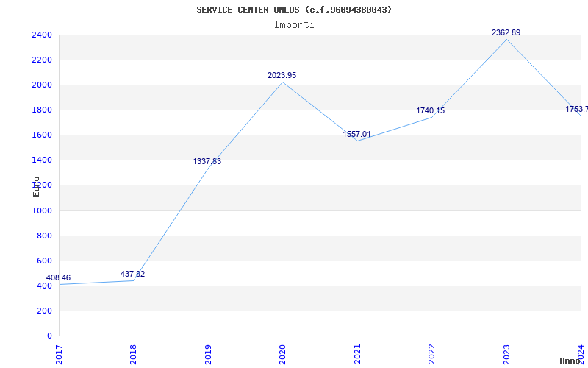Click the data label 408.46
Viewport: 588px width, 368px height.
pos(58,278)
